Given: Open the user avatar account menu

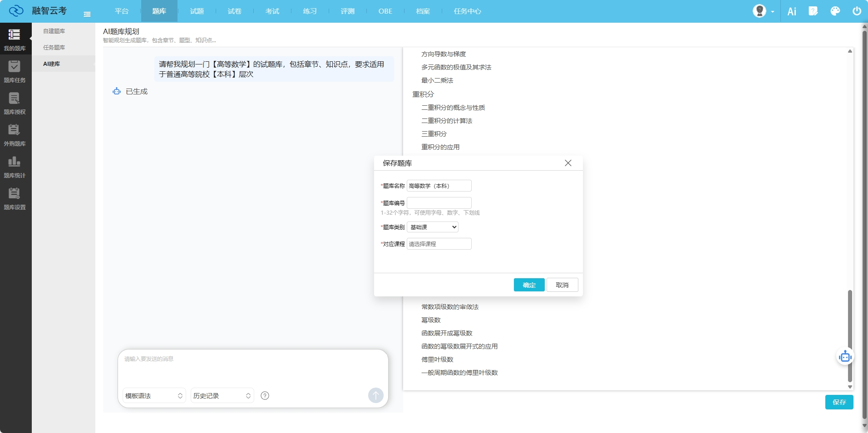Looking at the screenshot, I should point(763,11).
